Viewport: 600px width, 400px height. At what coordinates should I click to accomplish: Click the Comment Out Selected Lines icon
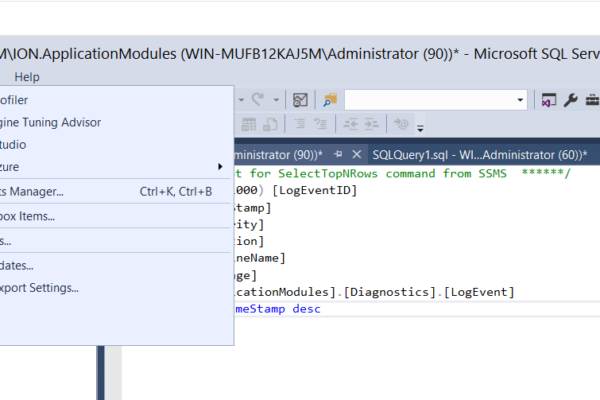coord(300,124)
